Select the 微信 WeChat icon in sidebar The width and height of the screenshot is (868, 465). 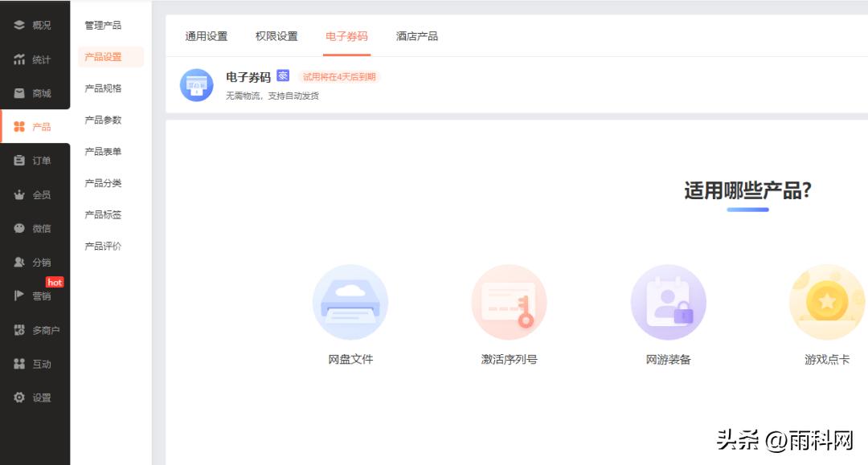(19, 228)
